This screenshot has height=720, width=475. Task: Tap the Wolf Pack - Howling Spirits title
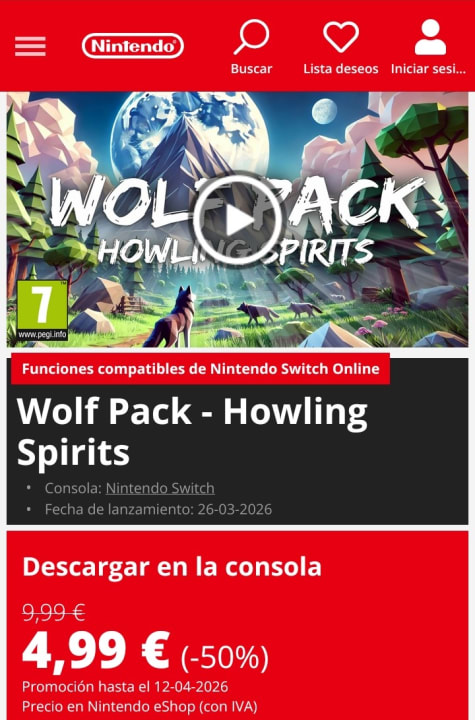click(x=192, y=432)
